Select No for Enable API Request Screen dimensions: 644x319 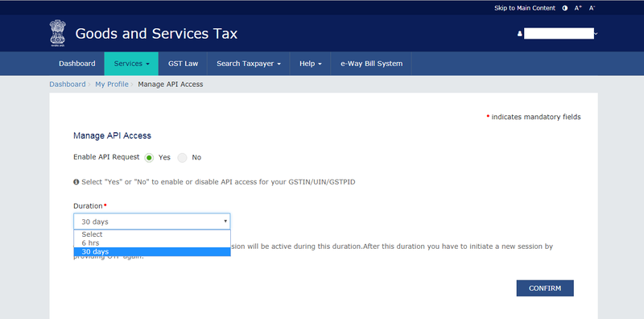pyautogui.click(x=182, y=157)
